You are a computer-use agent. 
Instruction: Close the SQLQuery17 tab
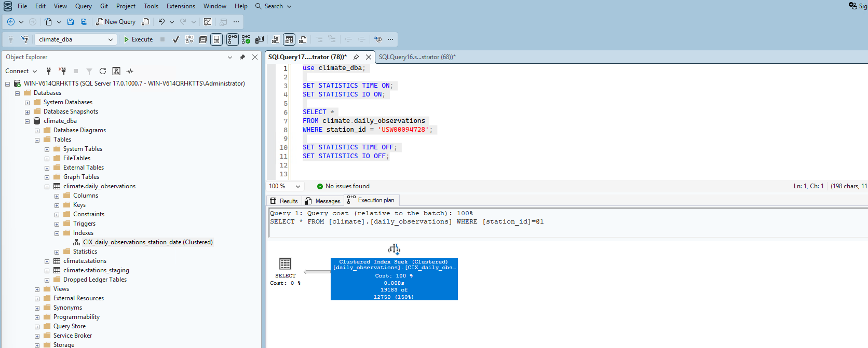click(x=369, y=57)
